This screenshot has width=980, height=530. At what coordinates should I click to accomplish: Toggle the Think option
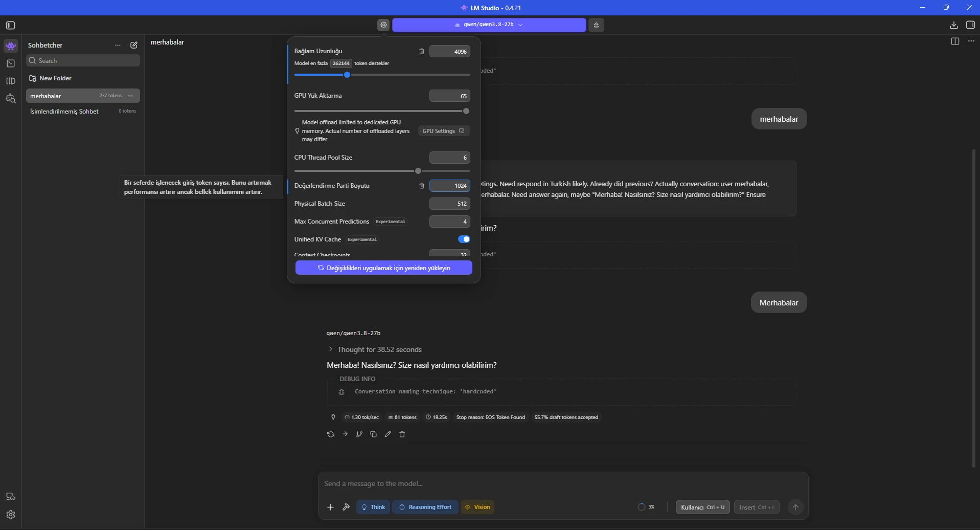373,507
